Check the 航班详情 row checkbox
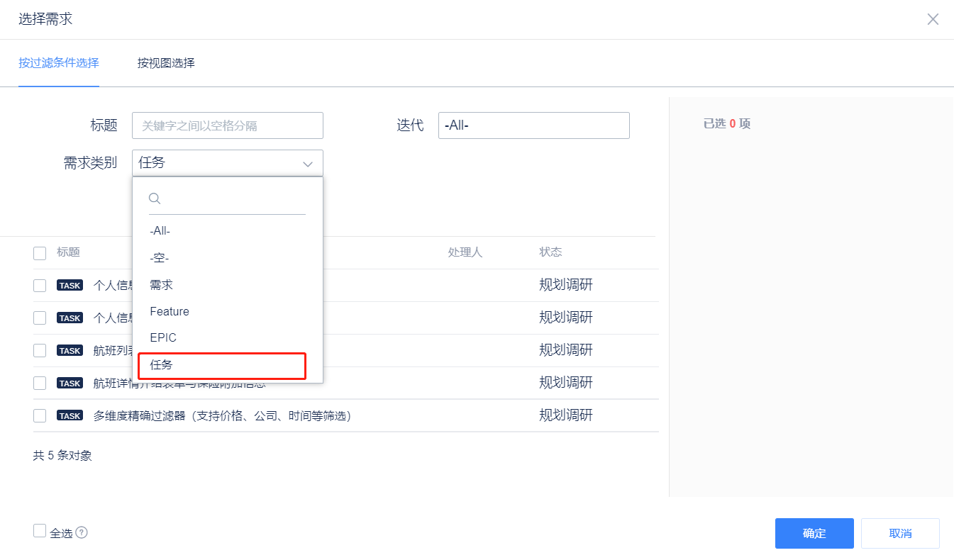Viewport: 954px width, 560px height. pos(40,383)
